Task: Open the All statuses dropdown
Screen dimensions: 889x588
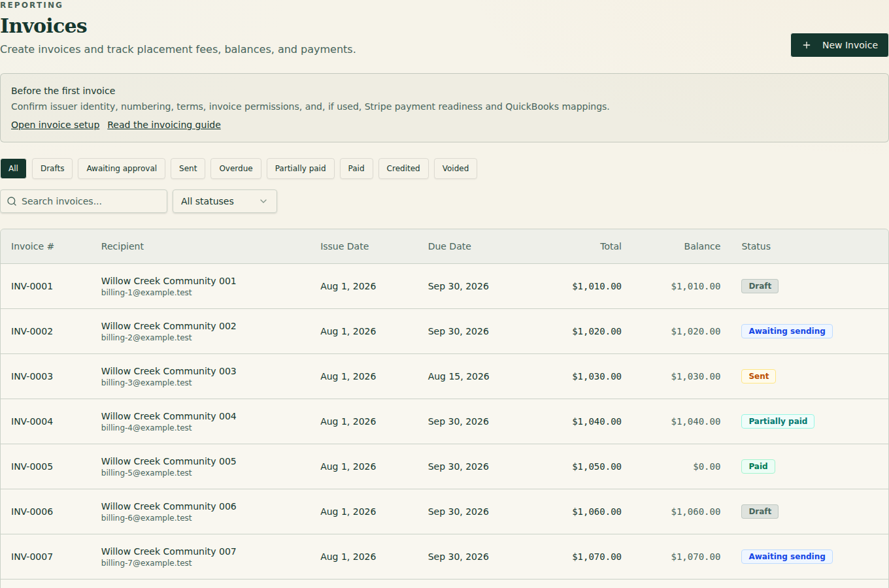Action: pos(225,201)
